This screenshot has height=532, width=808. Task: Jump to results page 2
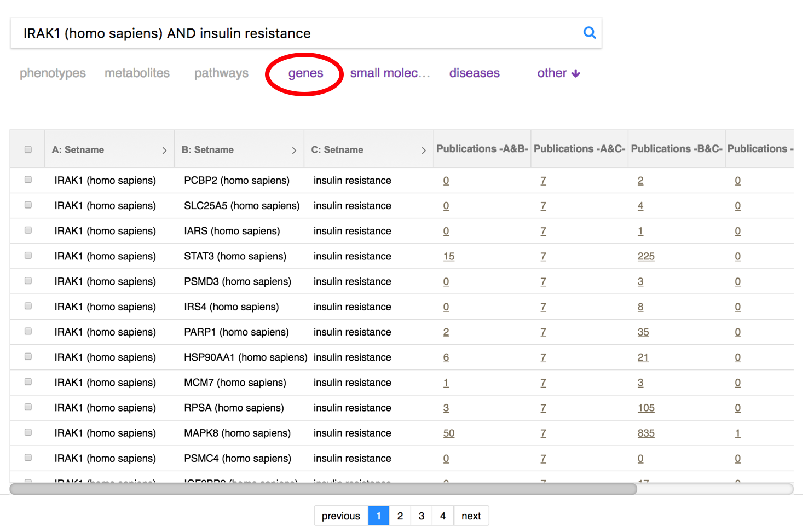click(400, 516)
